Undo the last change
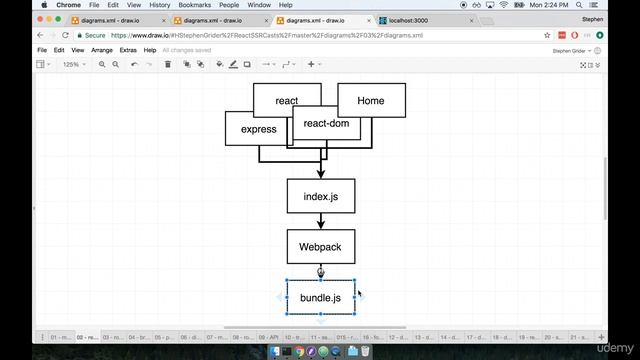The image size is (640, 360). point(134,64)
